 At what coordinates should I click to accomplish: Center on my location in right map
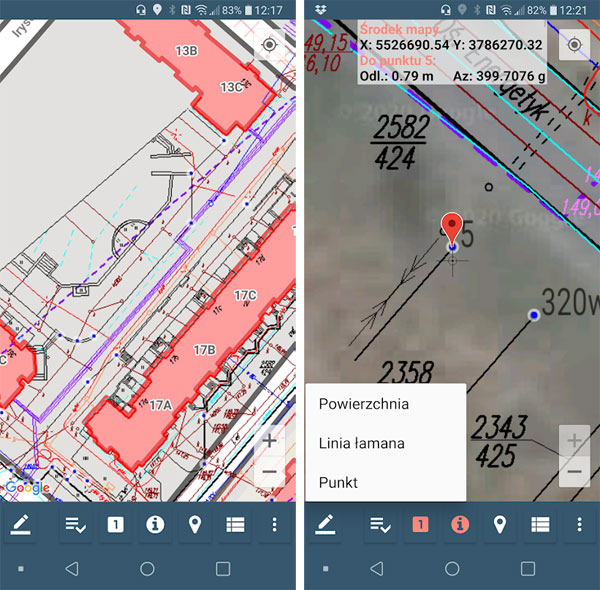click(x=574, y=45)
